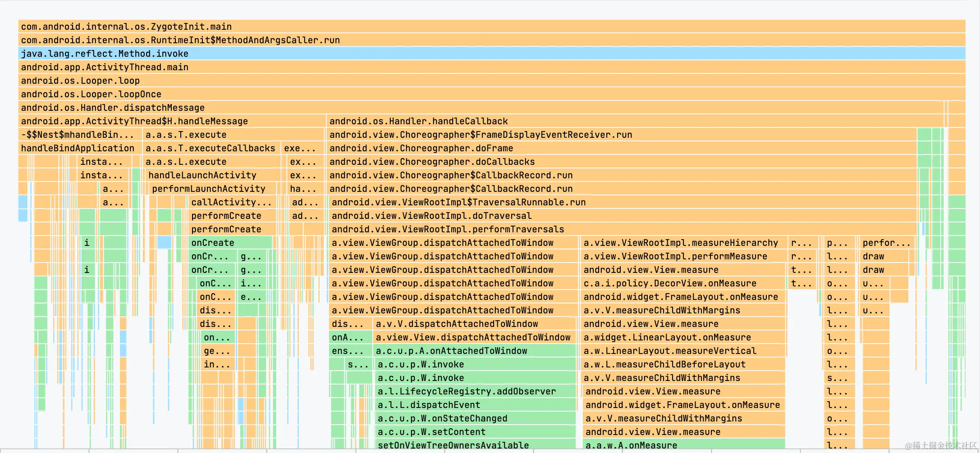Click the green onCreate frame
The height and width of the screenshot is (453, 980).
[230, 243]
